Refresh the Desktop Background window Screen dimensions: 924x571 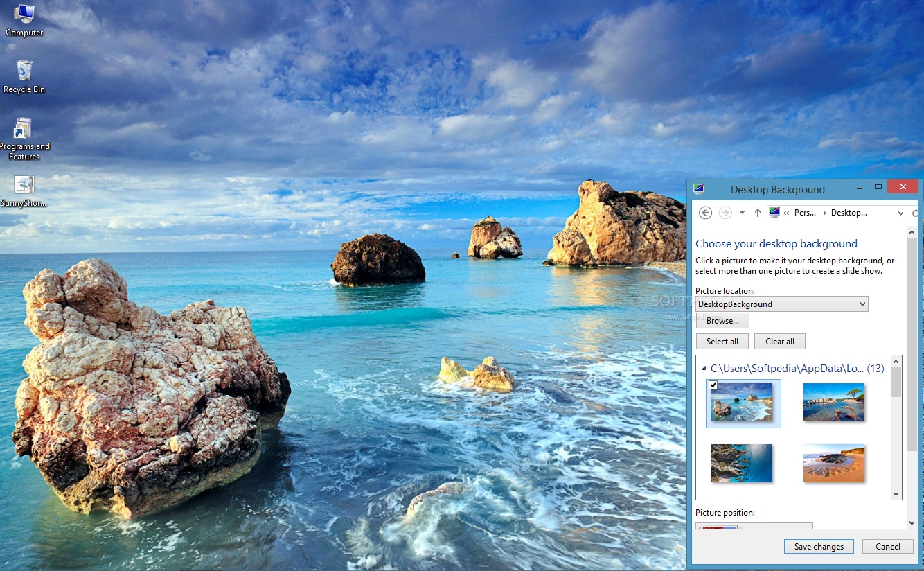916,213
